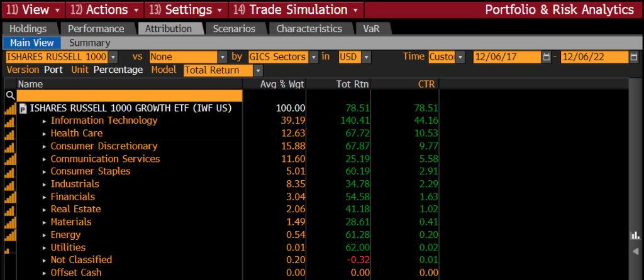
Task: Click Information Technology total return 140.41
Action: click(x=355, y=121)
